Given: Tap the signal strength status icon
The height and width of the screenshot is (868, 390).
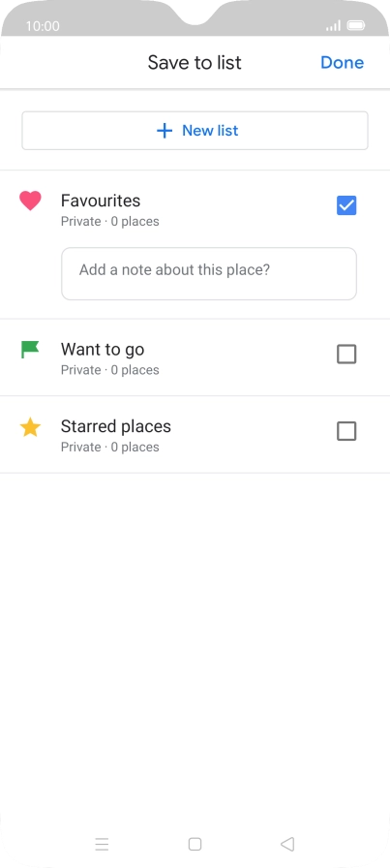Looking at the screenshot, I should click(333, 25).
